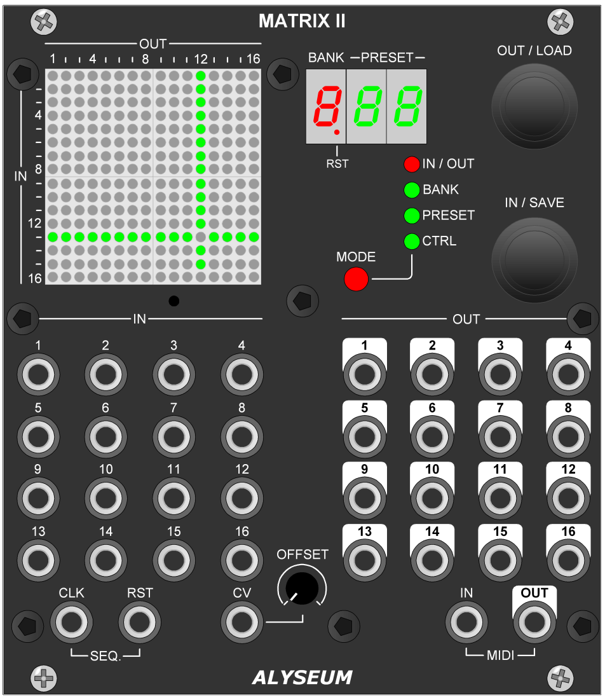Click the MIDI OUT jack
Screen dimensions: 605x700
[x=534, y=622]
